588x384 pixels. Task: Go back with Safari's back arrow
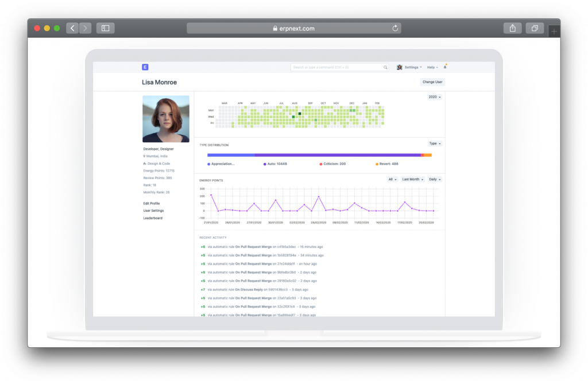[72, 28]
